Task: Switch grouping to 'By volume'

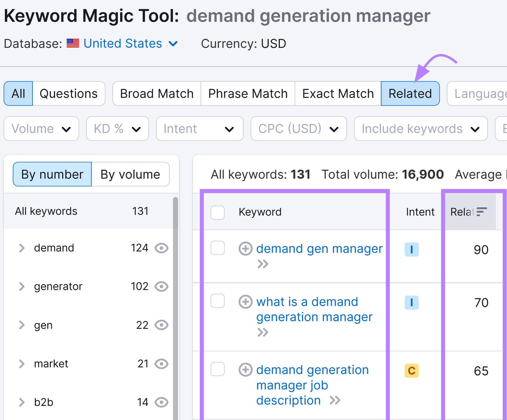Action: [x=130, y=174]
